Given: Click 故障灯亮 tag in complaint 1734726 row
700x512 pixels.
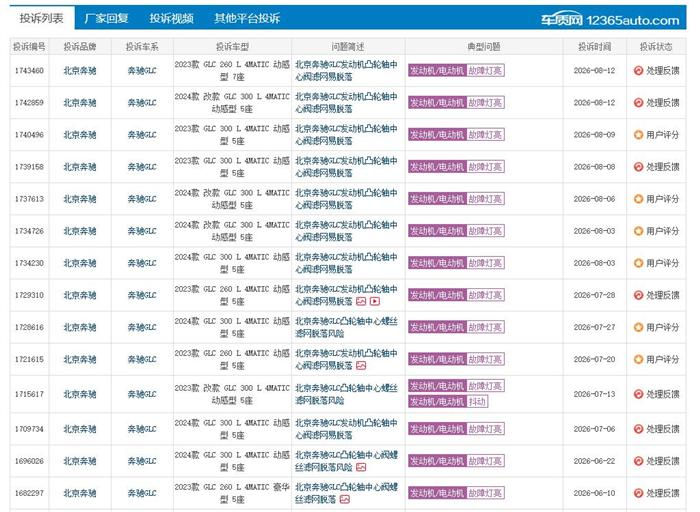Looking at the screenshot, I should 485,231.
